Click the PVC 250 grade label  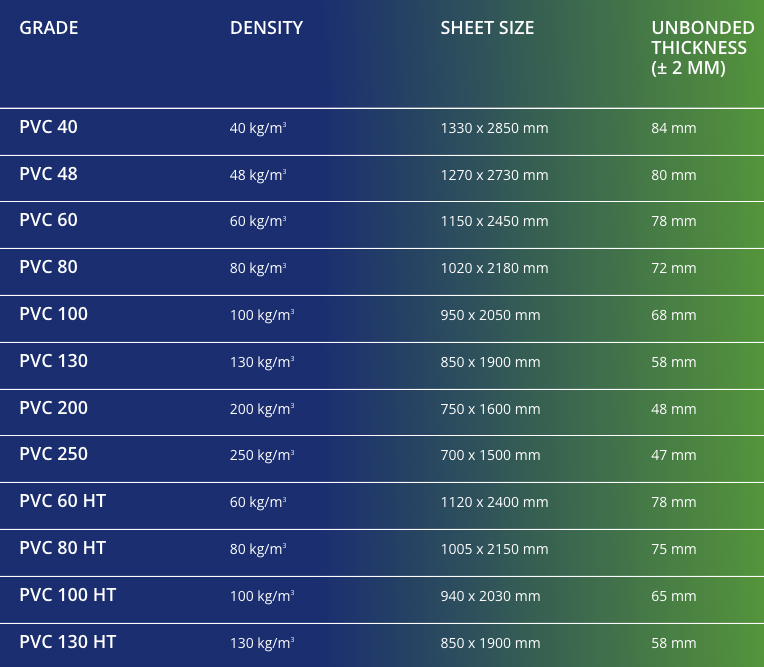pos(53,454)
